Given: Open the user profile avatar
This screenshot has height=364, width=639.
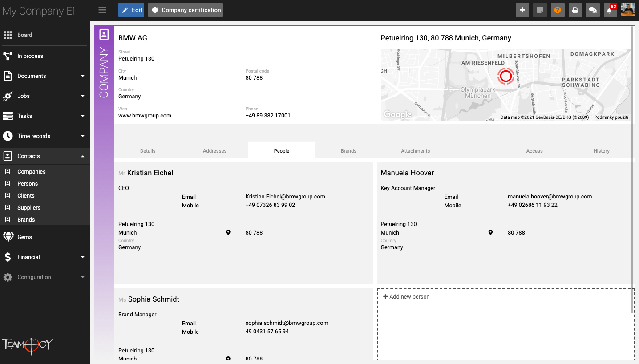Looking at the screenshot, I should pyautogui.click(x=628, y=10).
